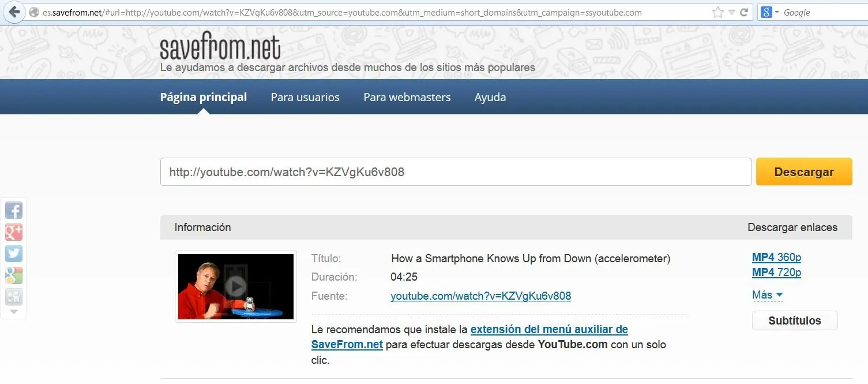
Task: Open the youtube.com/watch source link
Action: [x=481, y=296]
